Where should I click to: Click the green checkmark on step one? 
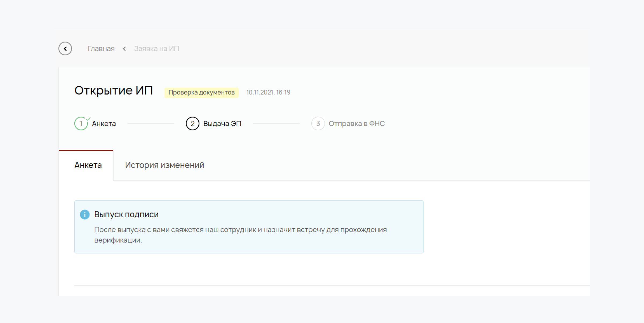point(88,119)
